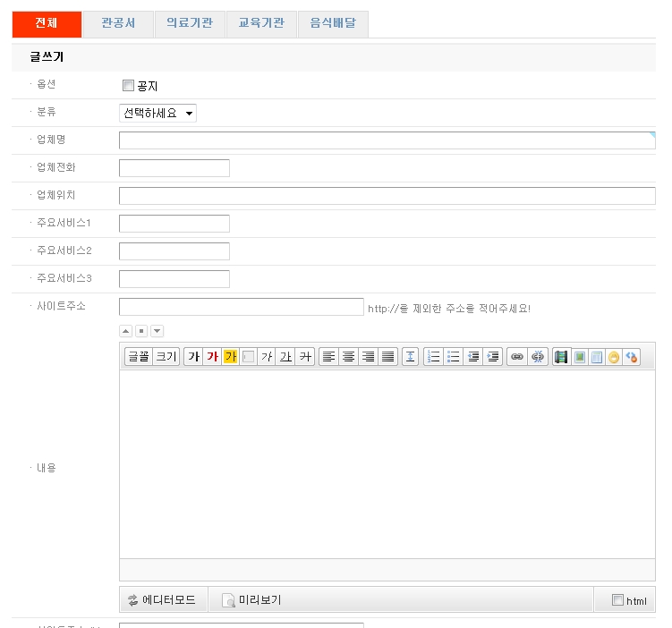Viewport: 672px width, 628px height.
Task: Open the 글꼴 font dropdown
Action: (138, 357)
